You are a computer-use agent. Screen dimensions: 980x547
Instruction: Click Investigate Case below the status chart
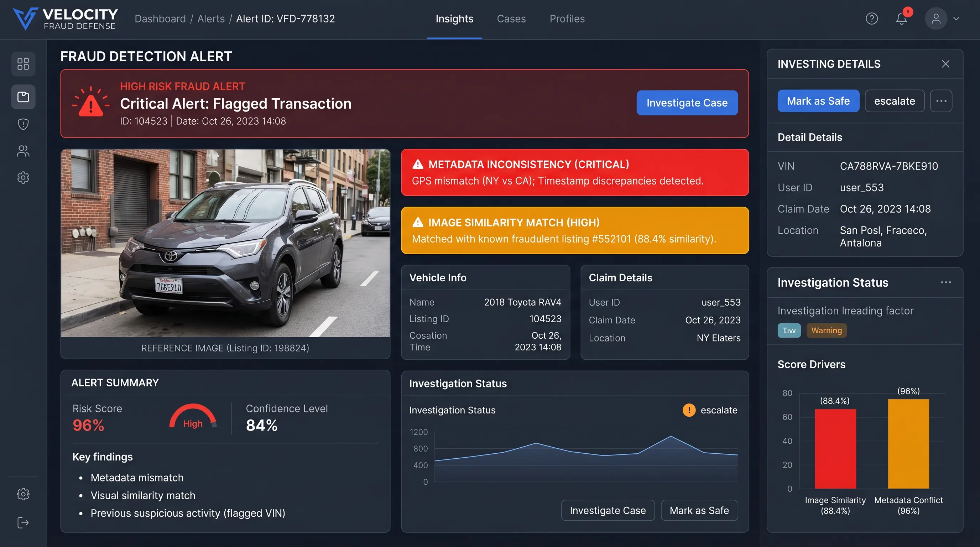(608, 510)
